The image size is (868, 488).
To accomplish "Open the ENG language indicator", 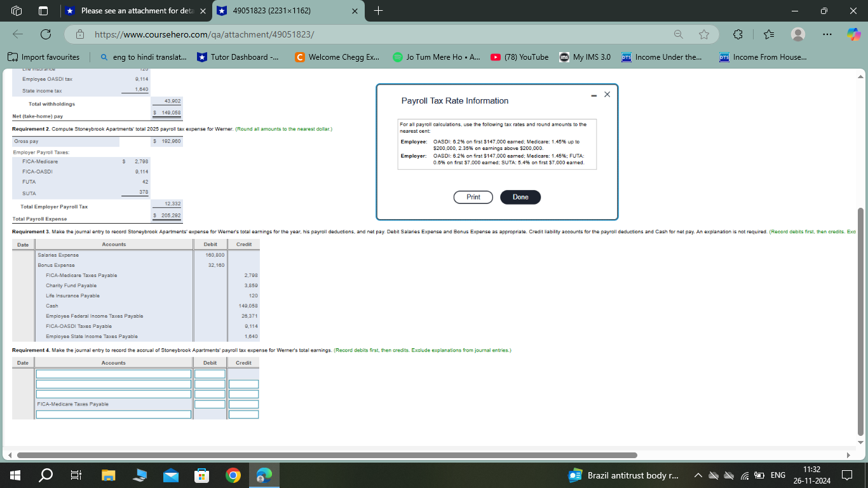I will [778, 475].
